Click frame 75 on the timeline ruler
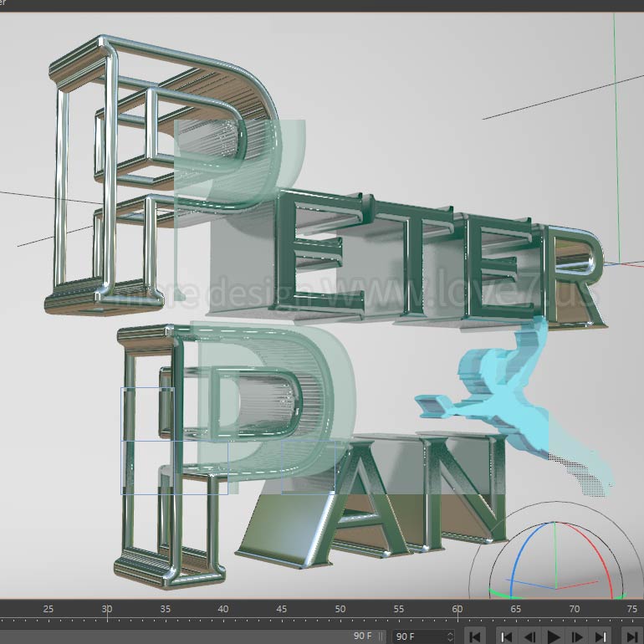 (x=632, y=609)
